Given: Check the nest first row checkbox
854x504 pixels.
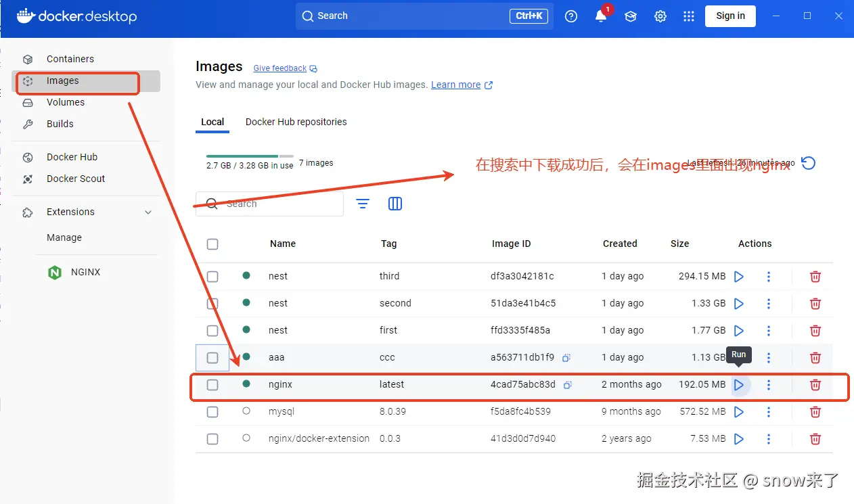Looking at the screenshot, I should pos(212,331).
